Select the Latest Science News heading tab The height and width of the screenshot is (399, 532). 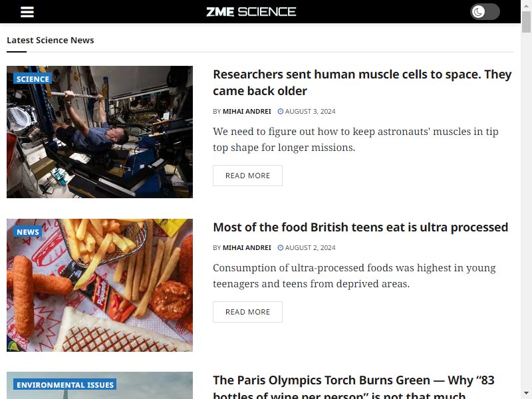click(51, 40)
